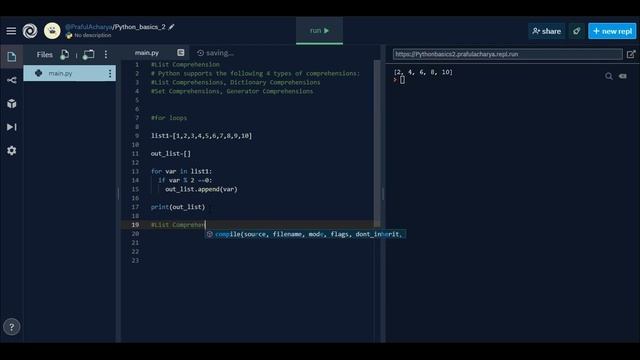This screenshot has width=640, height=360.
Task: Open the user avatar profile
Action: click(52, 31)
